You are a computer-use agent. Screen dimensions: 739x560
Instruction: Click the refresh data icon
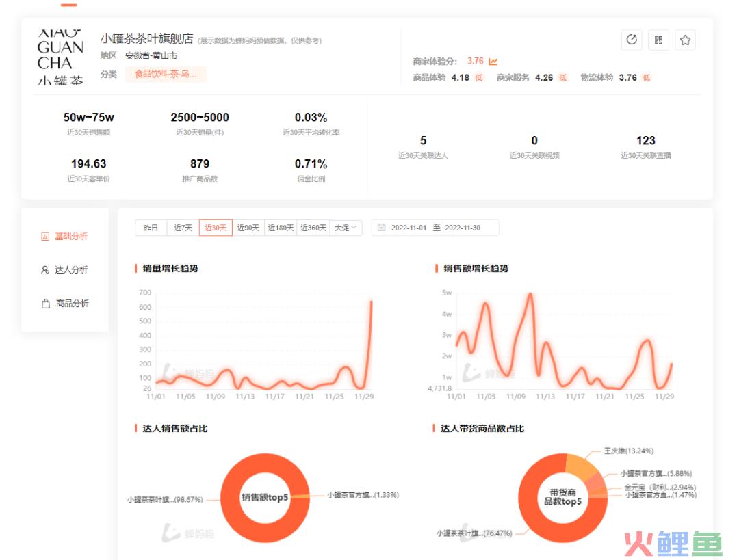point(632,40)
